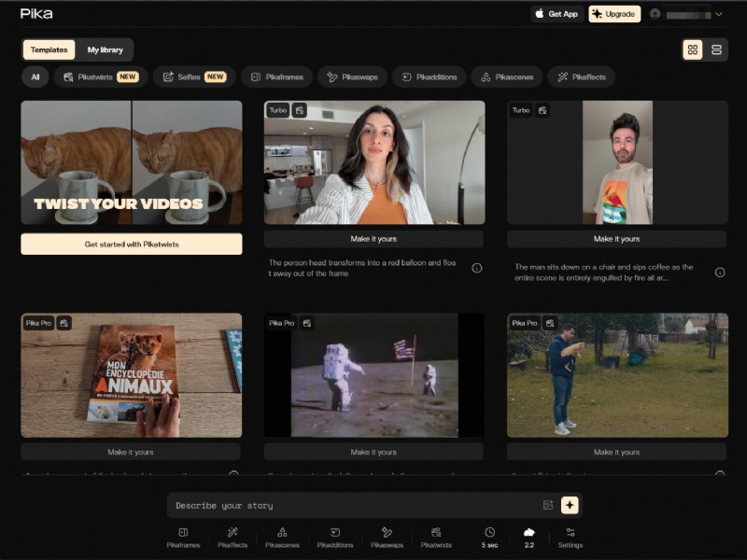
Task: Select the Pikaswaps tool at the bottom
Action: [x=388, y=538]
